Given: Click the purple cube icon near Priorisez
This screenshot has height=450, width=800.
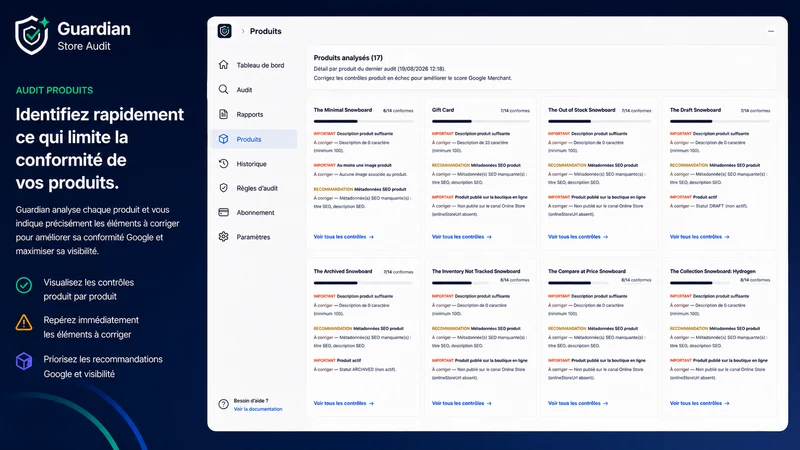Looking at the screenshot, I should click(24, 361).
